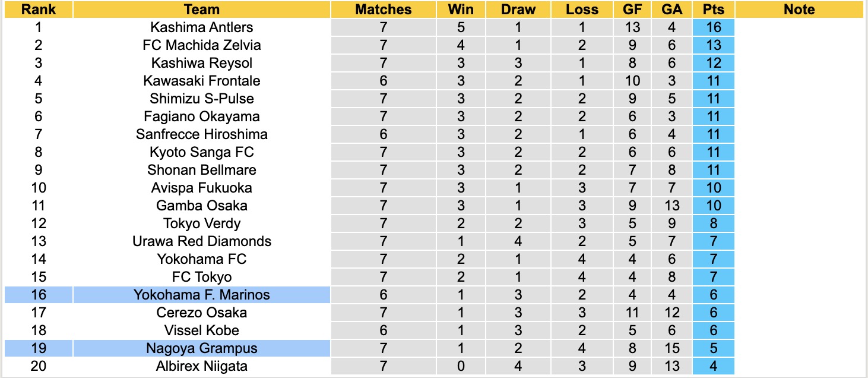Click the Rank column header
The width and height of the screenshot is (868, 378).
click(38, 10)
